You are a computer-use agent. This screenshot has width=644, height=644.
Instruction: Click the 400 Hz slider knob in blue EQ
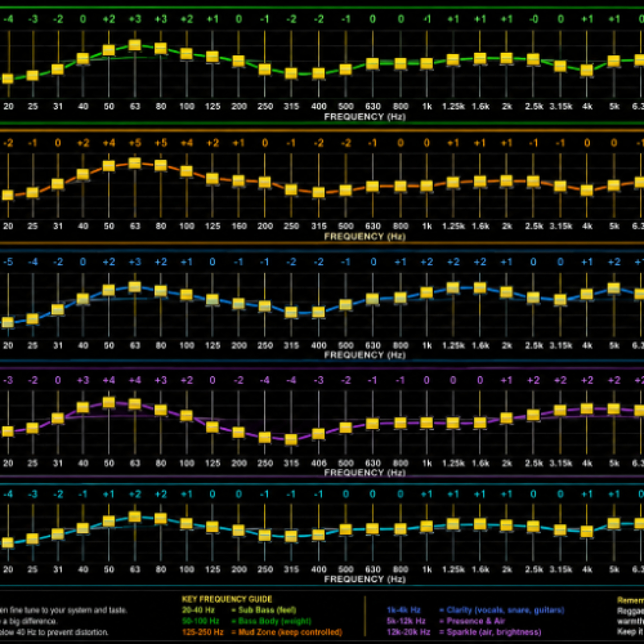318,312
